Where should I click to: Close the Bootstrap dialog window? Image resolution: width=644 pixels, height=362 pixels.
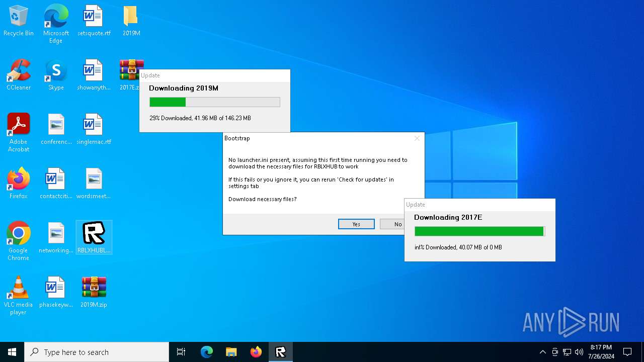pos(417,138)
